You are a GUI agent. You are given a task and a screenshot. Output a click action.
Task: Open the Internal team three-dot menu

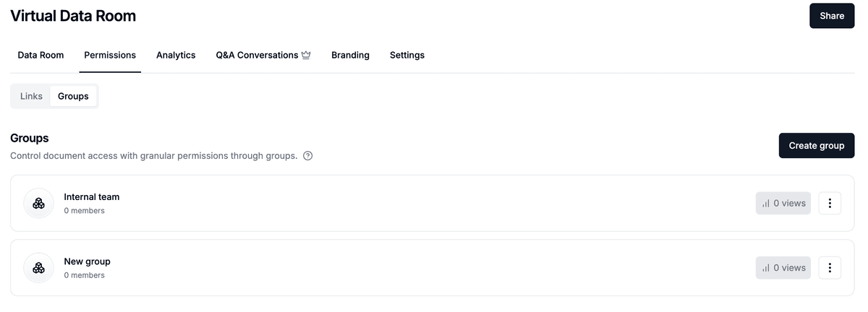tap(830, 204)
